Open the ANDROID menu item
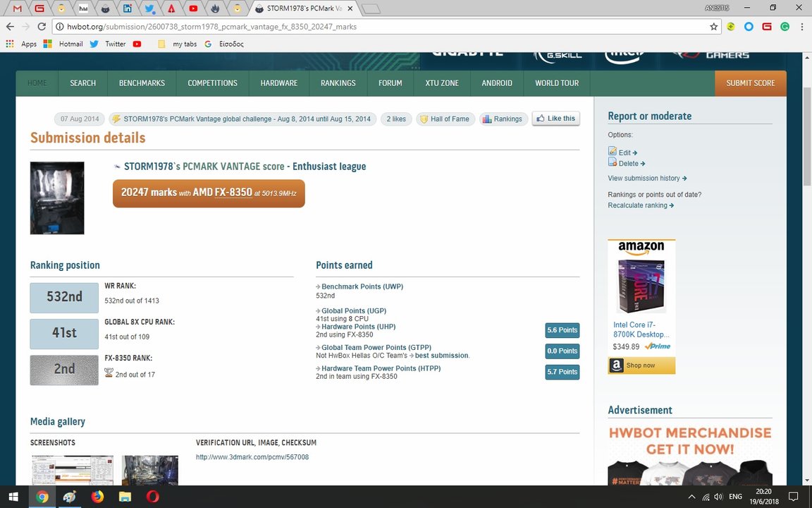Screen dimensions: 812x508 tap(497, 83)
